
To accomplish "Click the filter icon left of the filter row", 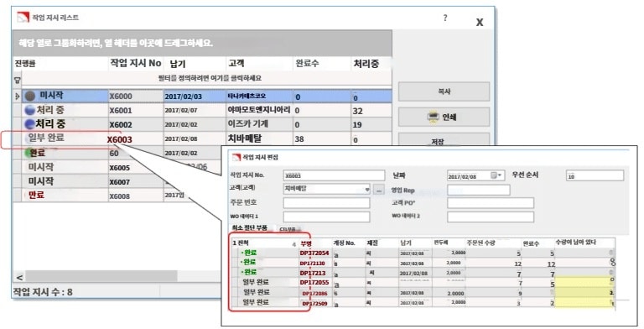I will [x=17, y=80].
